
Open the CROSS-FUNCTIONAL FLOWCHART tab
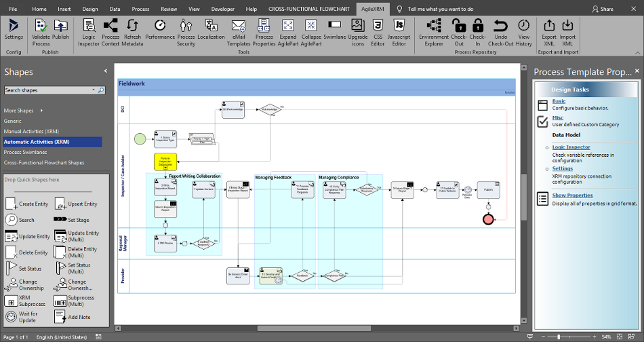(309, 9)
